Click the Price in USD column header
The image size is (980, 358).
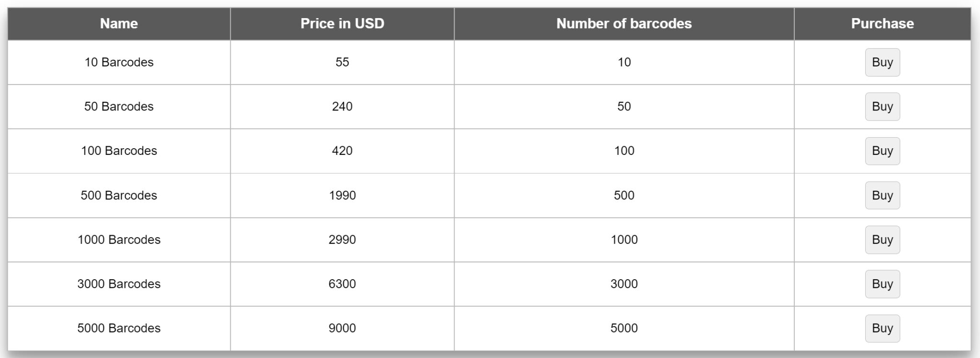[342, 23]
